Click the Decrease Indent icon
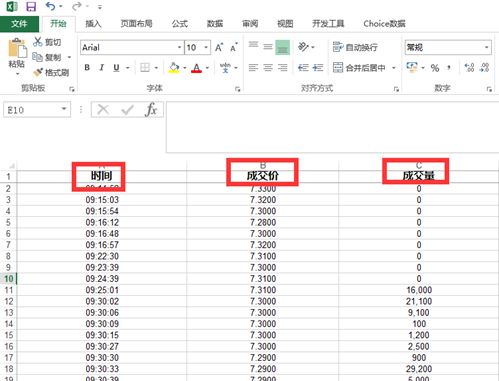This screenshot has height=381, width=499. point(303,68)
